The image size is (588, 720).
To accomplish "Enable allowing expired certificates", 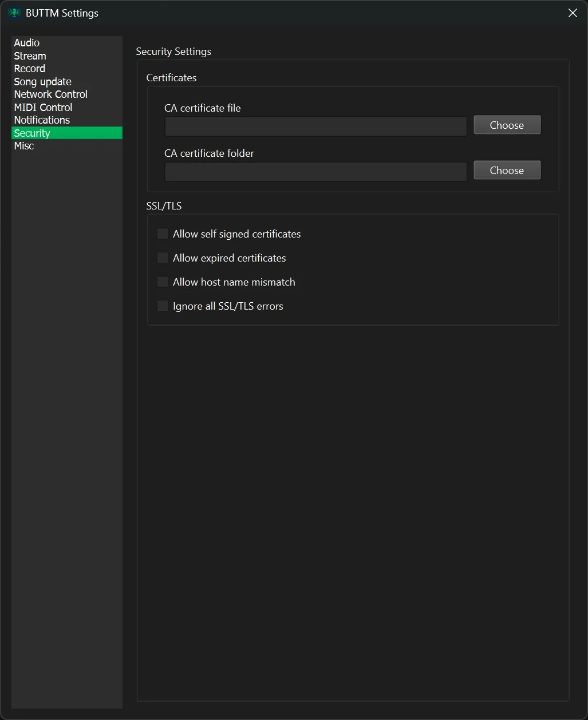I will click(162, 258).
